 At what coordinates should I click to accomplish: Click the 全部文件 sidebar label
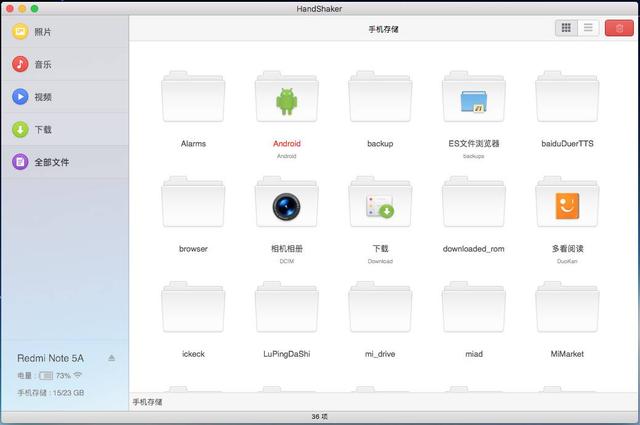click(52, 162)
